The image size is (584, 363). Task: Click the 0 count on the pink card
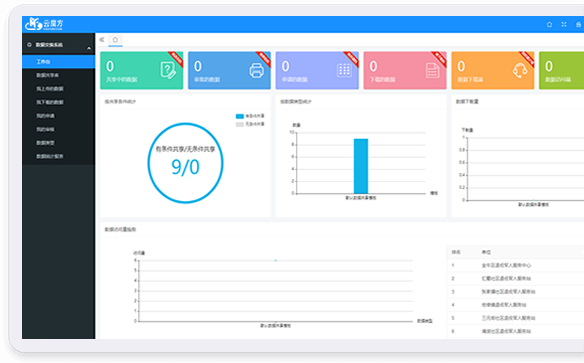pyautogui.click(x=373, y=66)
